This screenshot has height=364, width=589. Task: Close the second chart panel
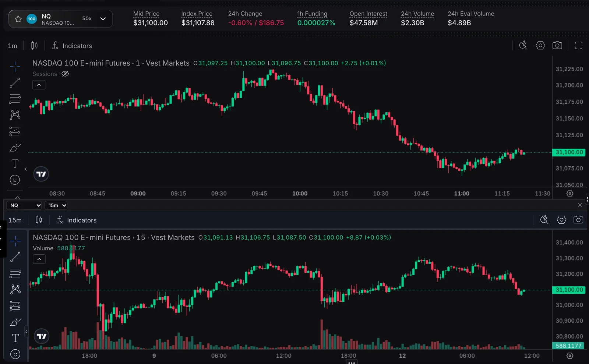coord(580,205)
